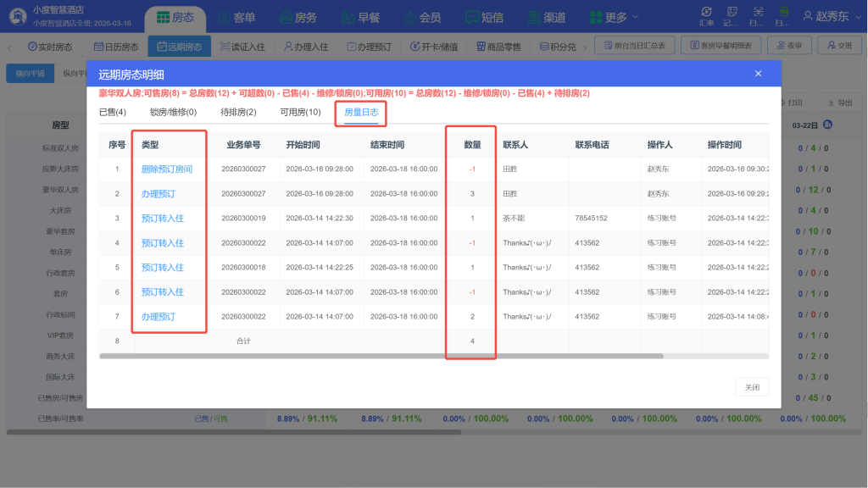Click the 夜审 (night audit) icon button

coord(787,45)
